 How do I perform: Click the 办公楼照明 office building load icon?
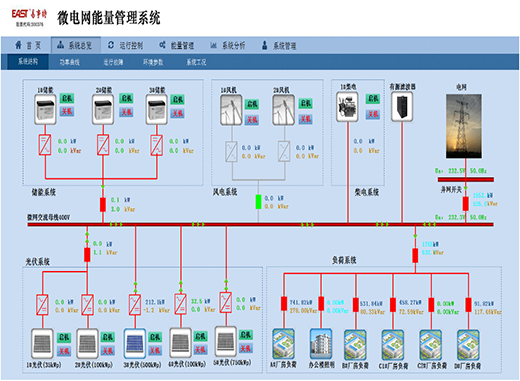coord(321,344)
